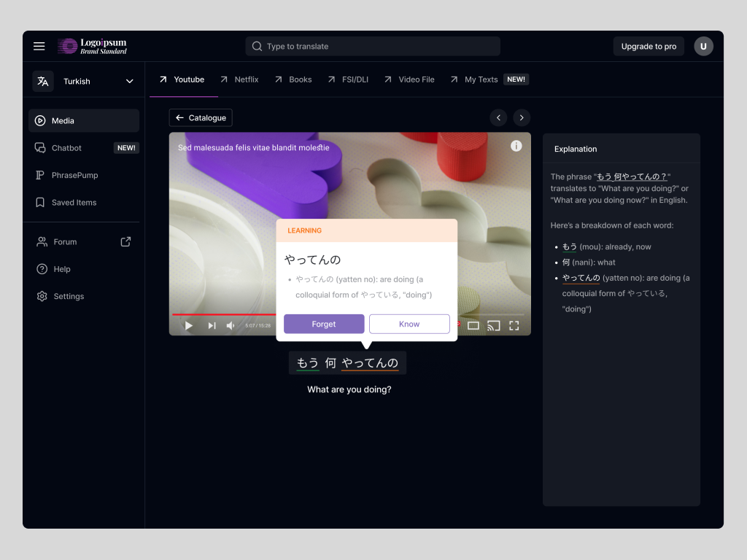Expand the Turkish language dropdown
The width and height of the screenshot is (747, 560).
129,81
